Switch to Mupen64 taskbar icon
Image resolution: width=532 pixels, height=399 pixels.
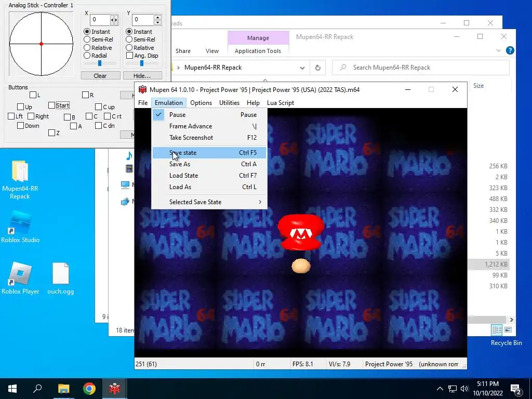(x=114, y=389)
